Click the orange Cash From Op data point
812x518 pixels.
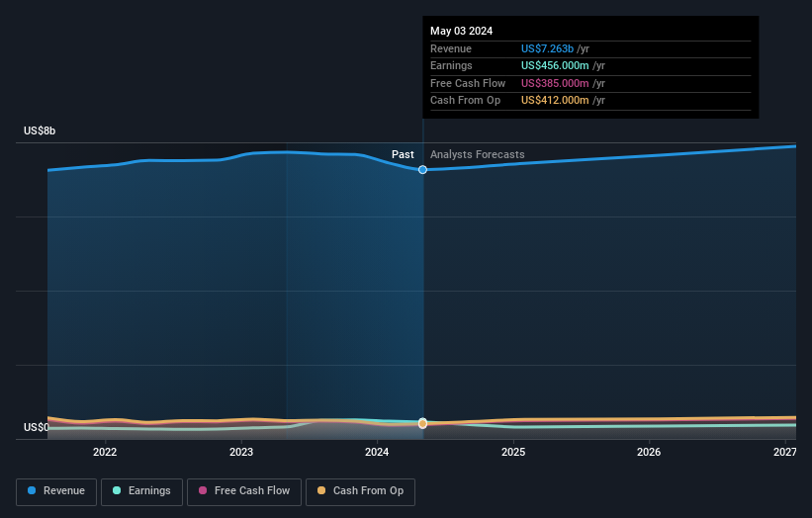pyautogui.click(x=422, y=424)
